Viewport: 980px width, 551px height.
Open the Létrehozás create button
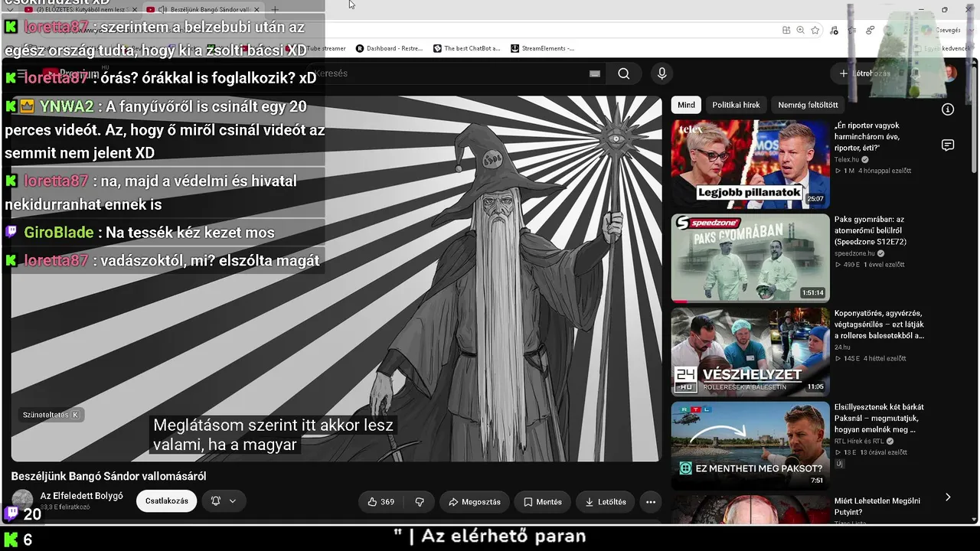pyautogui.click(x=865, y=73)
